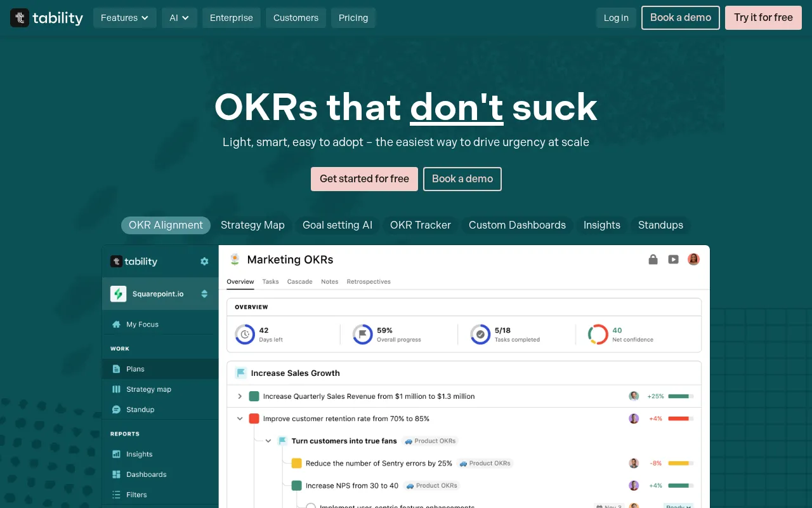
Task: Open the Customers page
Action: point(296,18)
